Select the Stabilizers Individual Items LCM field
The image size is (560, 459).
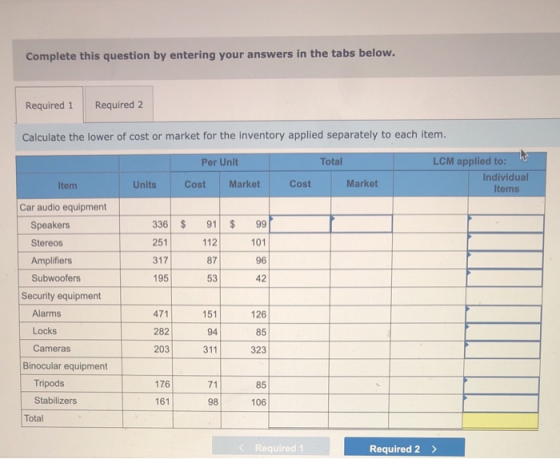tap(501, 403)
